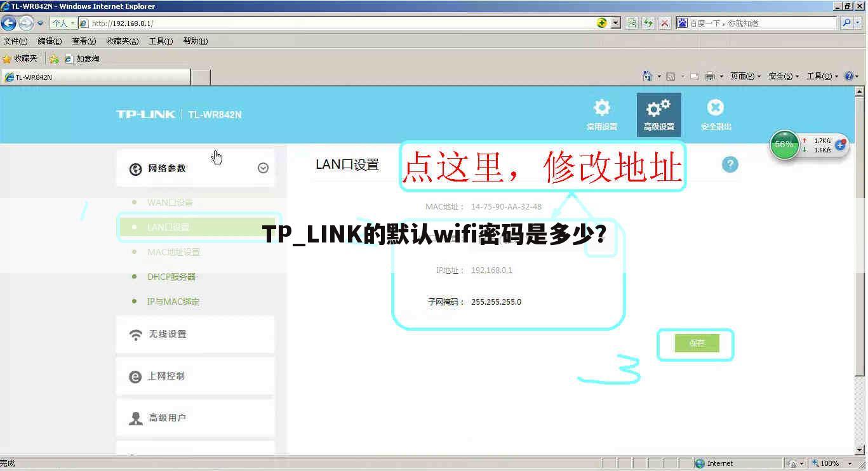Click the green 56% floating widget

click(x=784, y=145)
